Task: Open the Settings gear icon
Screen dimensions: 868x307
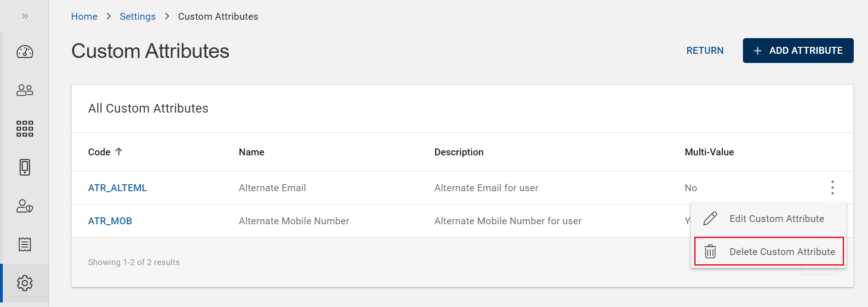Action: (25, 283)
